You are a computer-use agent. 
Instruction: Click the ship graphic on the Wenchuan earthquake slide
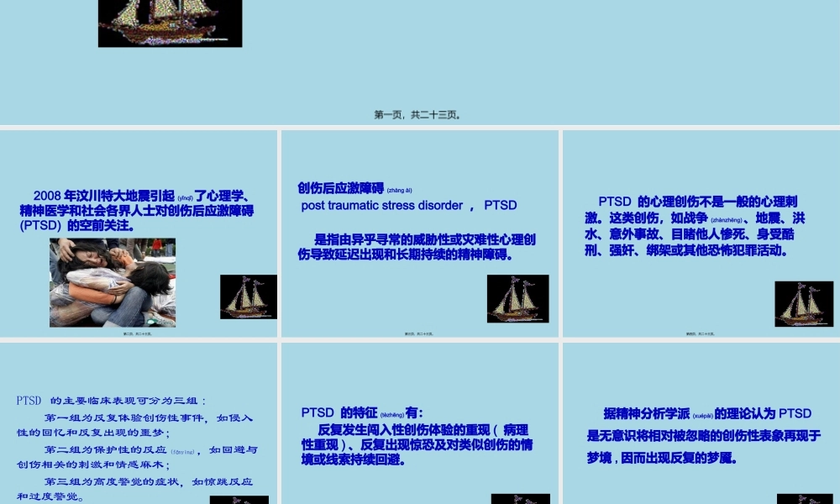[x=248, y=297]
